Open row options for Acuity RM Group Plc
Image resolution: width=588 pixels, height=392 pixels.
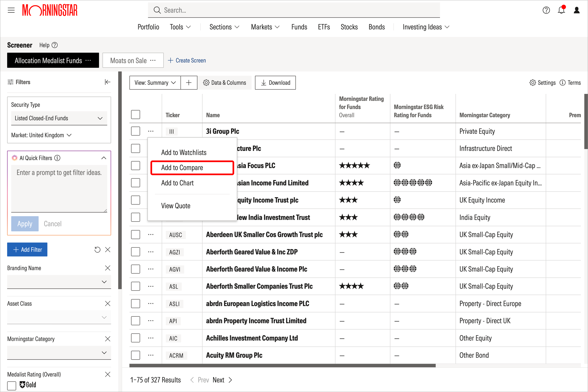click(x=151, y=355)
